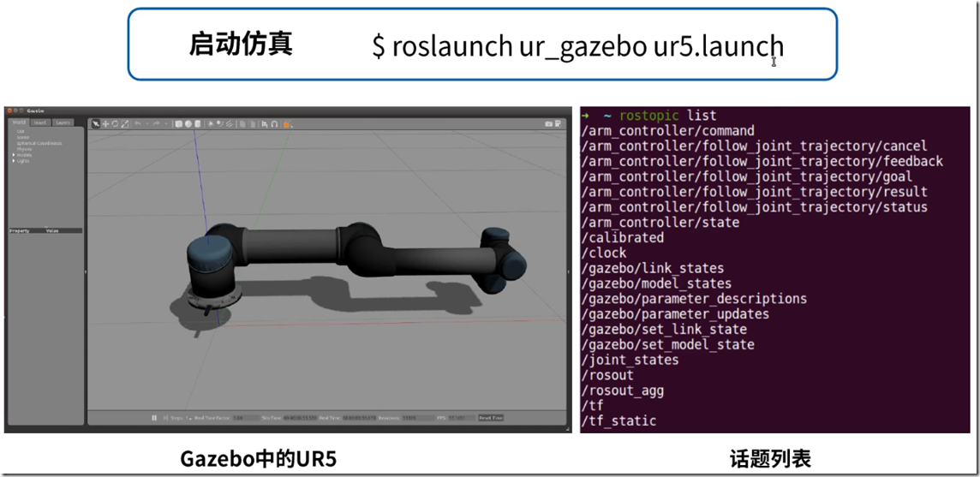Image resolution: width=980 pixels, height=477 pixels.
Task: Add a directional light from Gazebo toolbar
Action: [229, 124]
